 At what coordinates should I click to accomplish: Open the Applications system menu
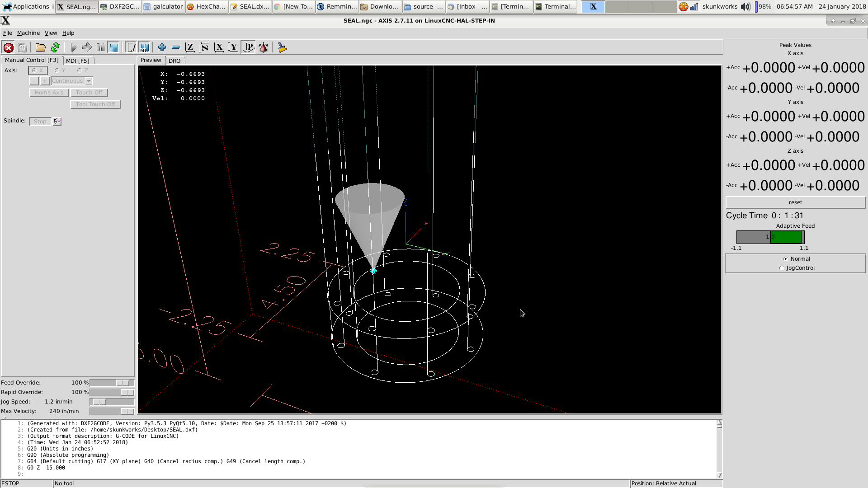click(26, 6)
